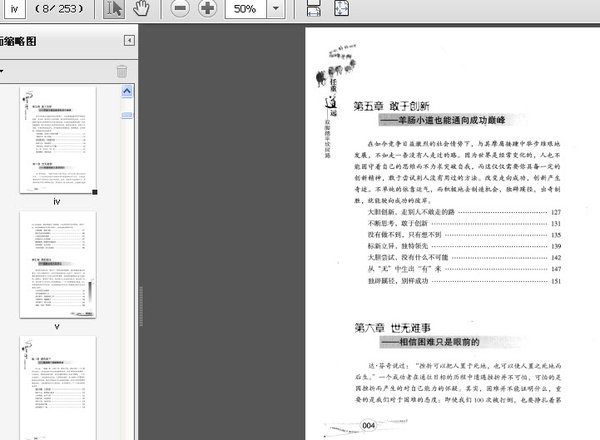Select the fit width page icon
This screenshot has height=440, width=600.
pyautogui.click(x=314, y=8)
